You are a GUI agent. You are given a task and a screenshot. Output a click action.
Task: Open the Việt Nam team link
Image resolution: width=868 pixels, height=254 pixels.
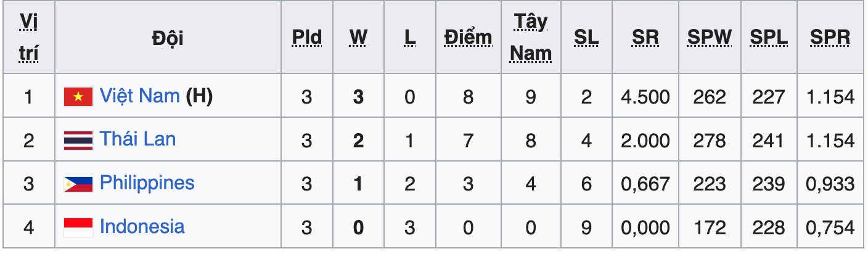point(139,96)
